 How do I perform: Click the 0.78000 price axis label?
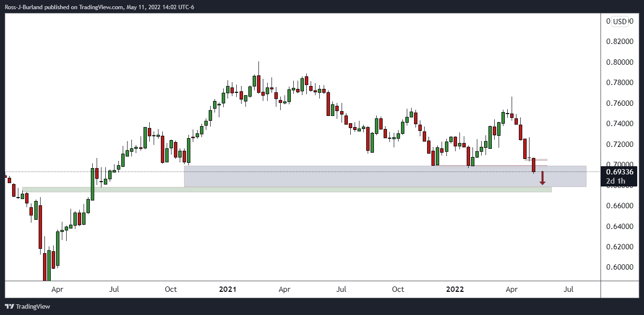(619, 83)
